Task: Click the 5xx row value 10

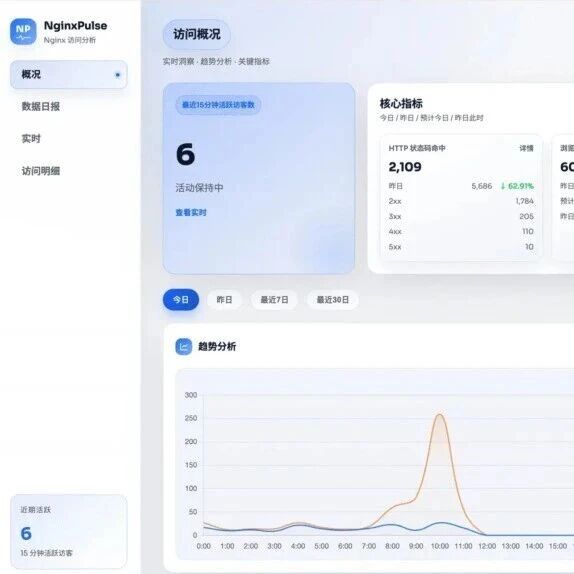Action: click(x=529, y=247)
